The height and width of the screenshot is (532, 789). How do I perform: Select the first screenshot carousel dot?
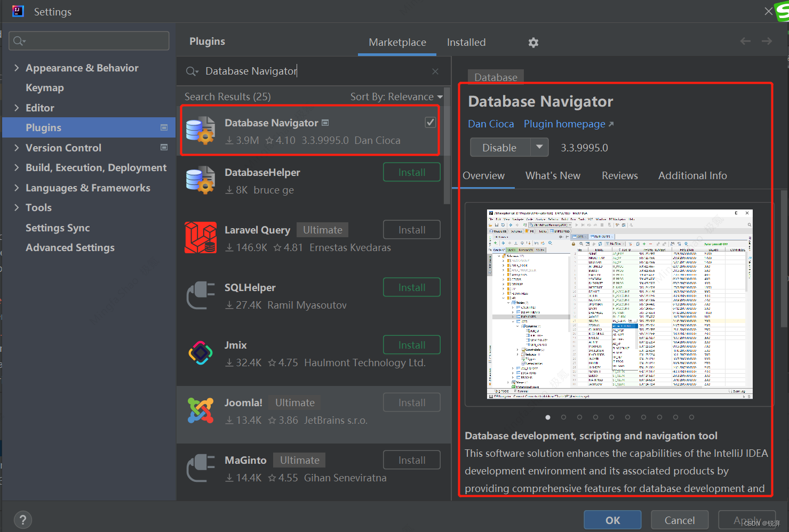pyautogui.click(x=547, y=417)
